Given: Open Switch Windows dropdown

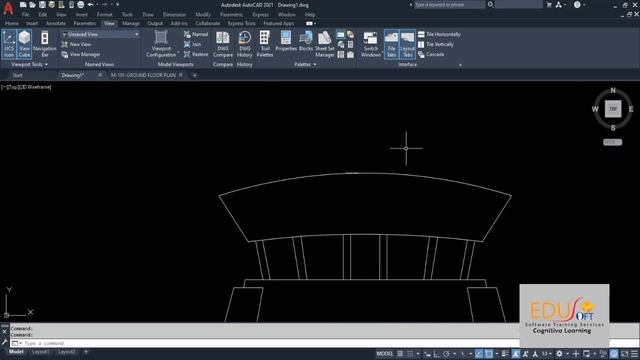Looking at the screenshot, I should pos(371,44).
